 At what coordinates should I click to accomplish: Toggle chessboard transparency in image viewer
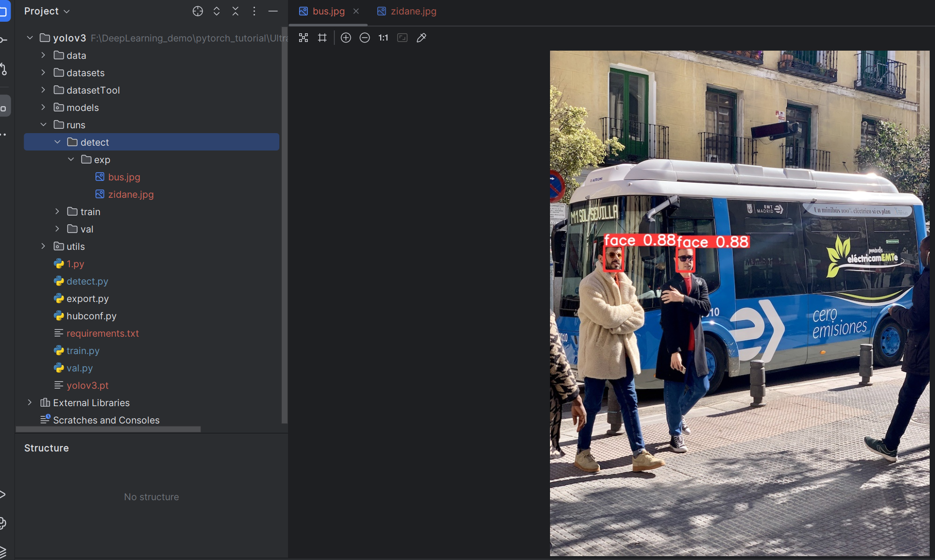click(x=303, y=38)
